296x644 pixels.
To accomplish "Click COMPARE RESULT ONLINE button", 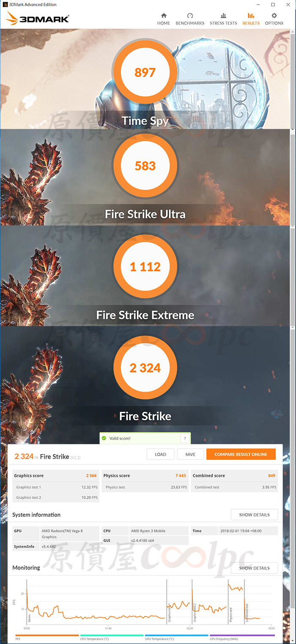I will click(241, 454).
